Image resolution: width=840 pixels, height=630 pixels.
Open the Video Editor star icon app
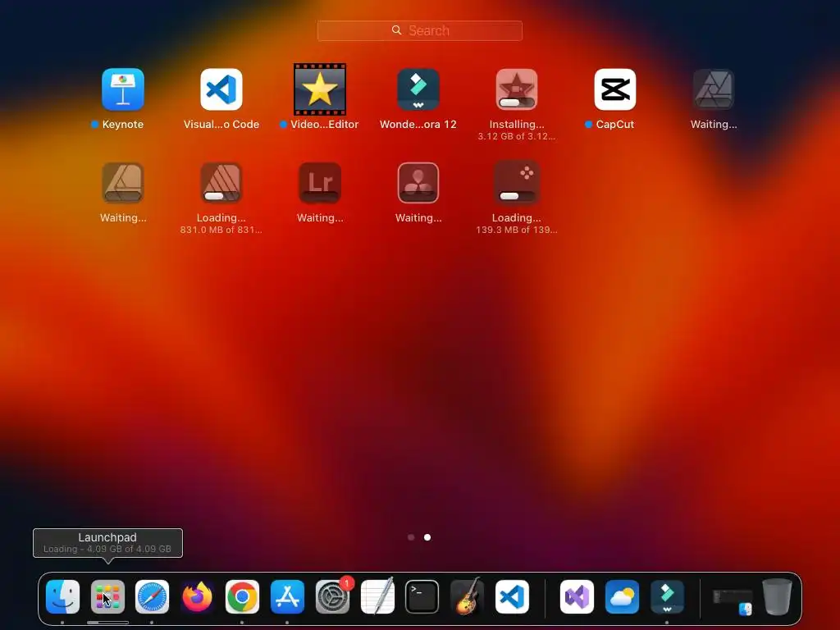pyautogui.click(x=320, y=89)
